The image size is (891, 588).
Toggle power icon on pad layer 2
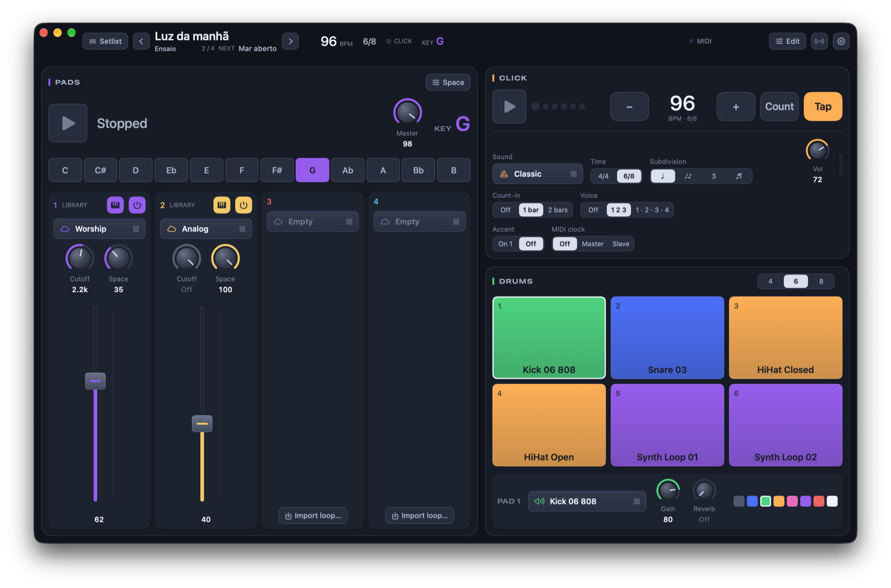[x=243, y=205]
